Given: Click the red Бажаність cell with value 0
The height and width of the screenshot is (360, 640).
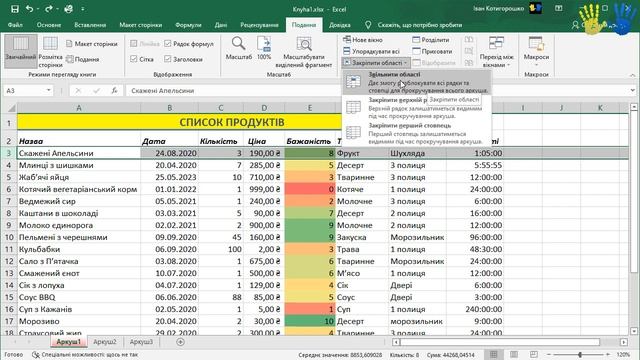Looking at the screenshot, I should pyautogui.click(x=310, y=189).
